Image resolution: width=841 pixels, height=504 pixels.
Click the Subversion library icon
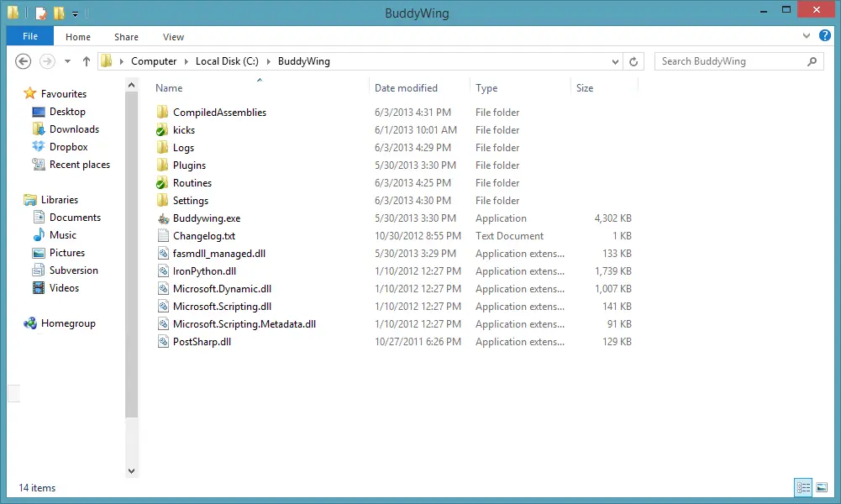39,270
